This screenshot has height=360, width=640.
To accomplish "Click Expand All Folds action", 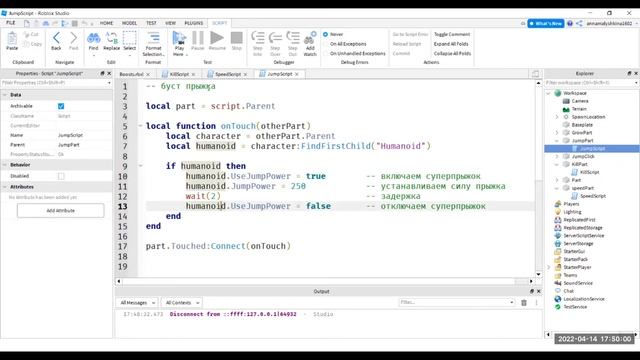I will tap(451, 44).
